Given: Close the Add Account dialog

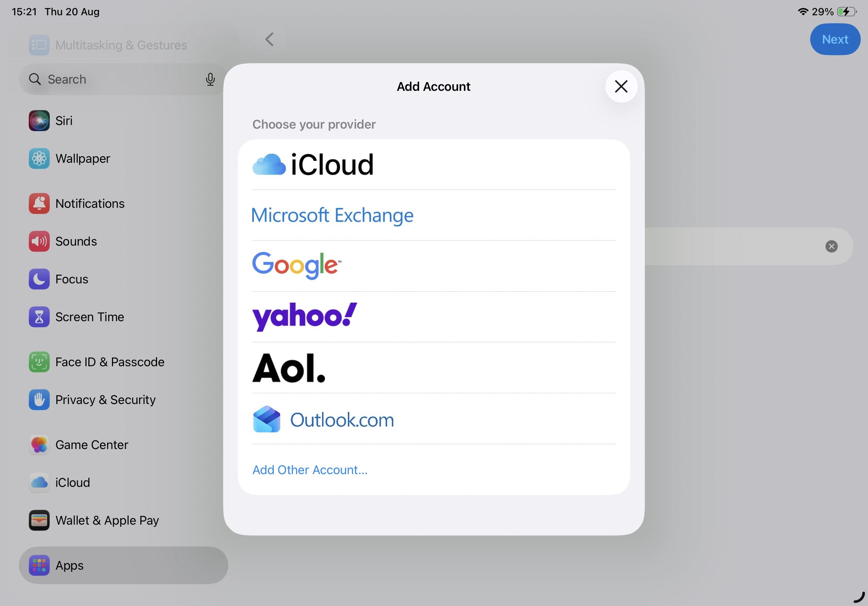Looking at the screenshot, I should click(621, 86).
